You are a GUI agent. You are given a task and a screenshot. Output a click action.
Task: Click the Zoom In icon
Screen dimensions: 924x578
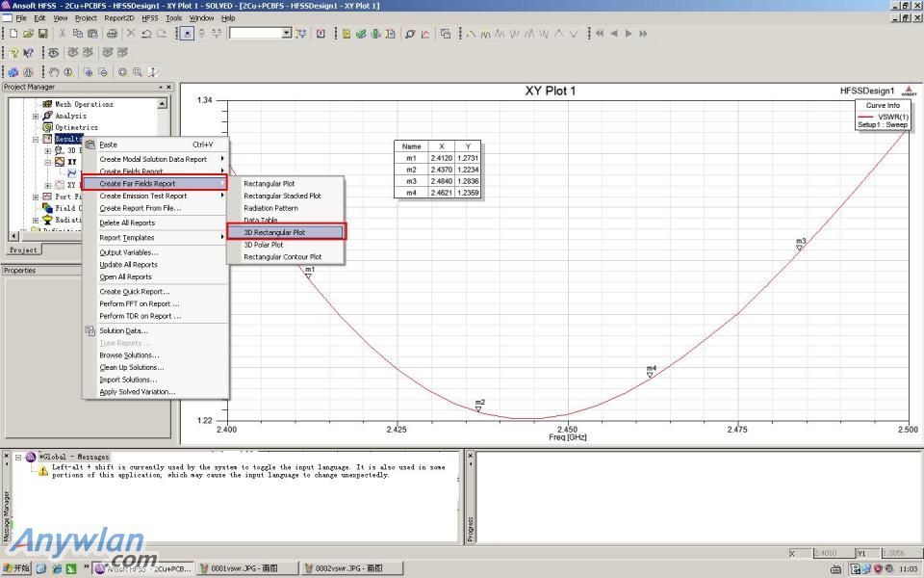[88, 72]
